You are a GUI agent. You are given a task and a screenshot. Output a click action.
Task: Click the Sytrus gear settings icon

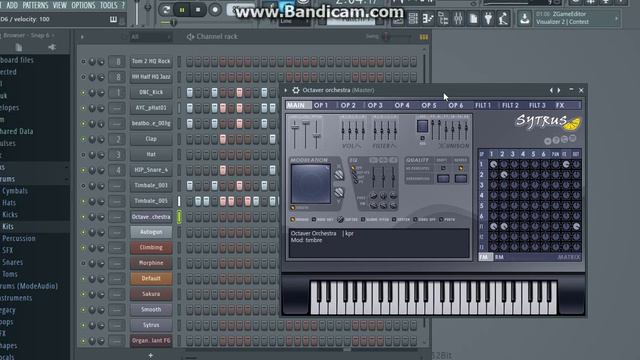(296, 90)
